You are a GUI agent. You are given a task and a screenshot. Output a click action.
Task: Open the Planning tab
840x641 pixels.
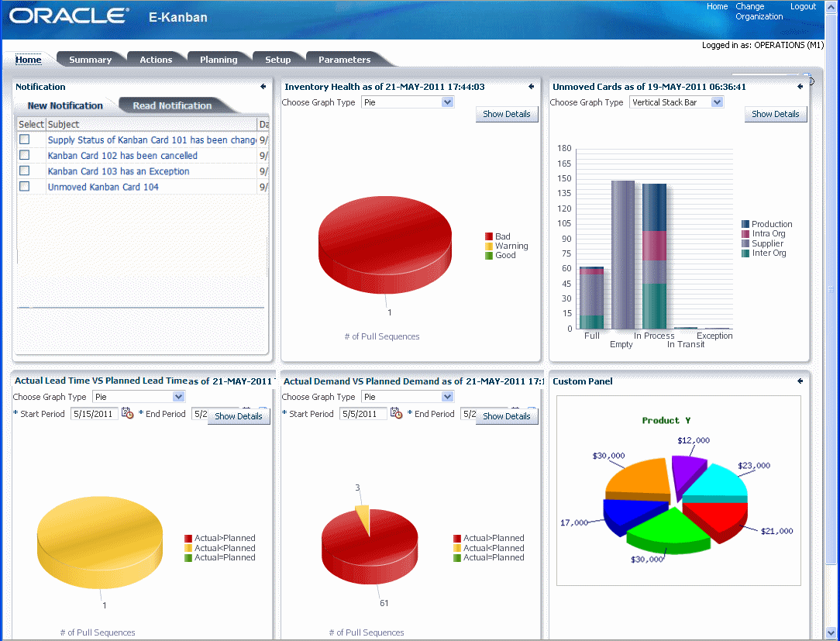(219, 60)
